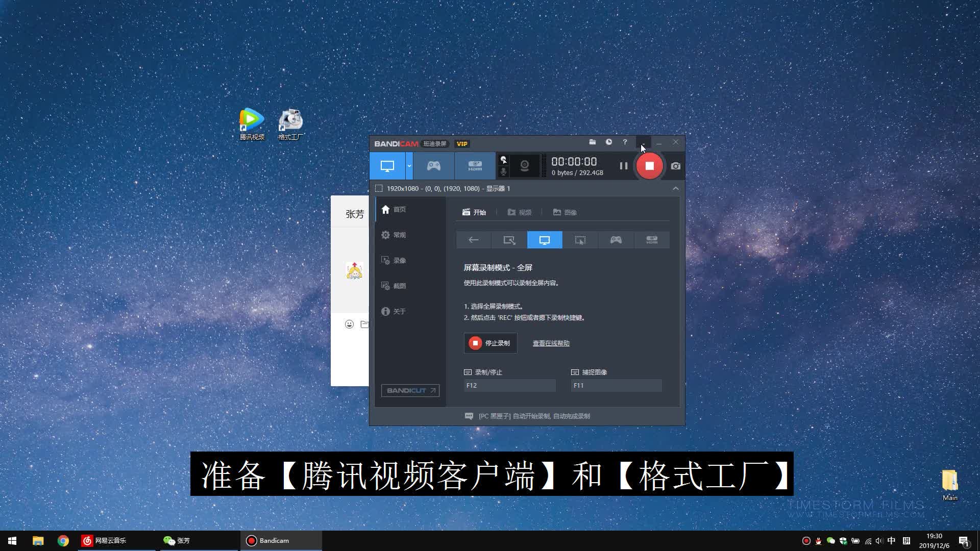This screenshot has height=551, width=980.
Task: Select HDMI device recording mode in top bar
Action: point(475,166)
